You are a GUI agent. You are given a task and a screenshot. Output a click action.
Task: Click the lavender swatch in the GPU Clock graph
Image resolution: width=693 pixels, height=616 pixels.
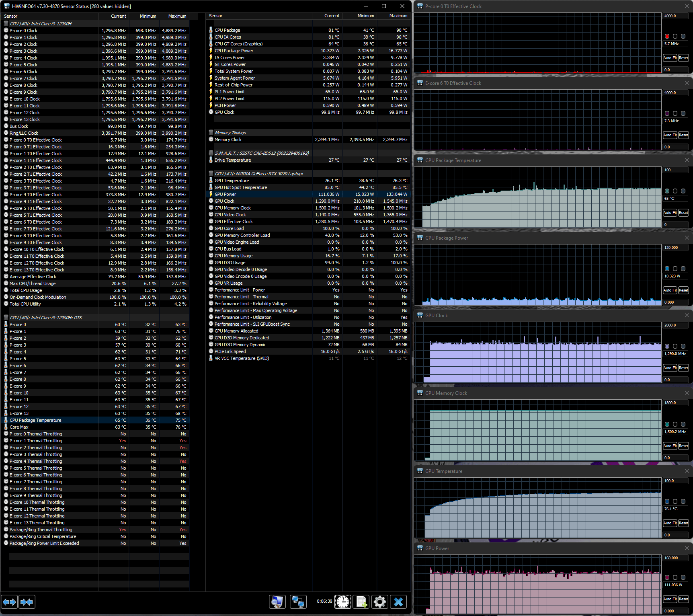pyautogui.click(x=667, y=346)
